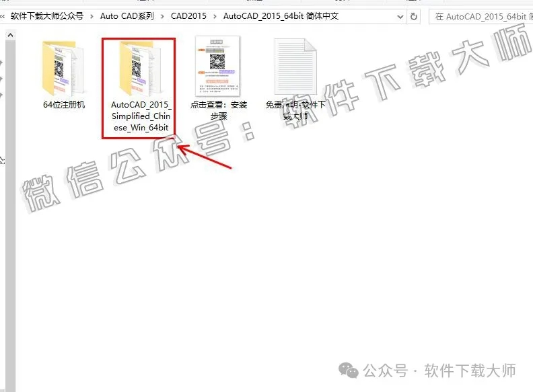Open the address bar history dropdown
Screen dimensions: 533x392
400,16
